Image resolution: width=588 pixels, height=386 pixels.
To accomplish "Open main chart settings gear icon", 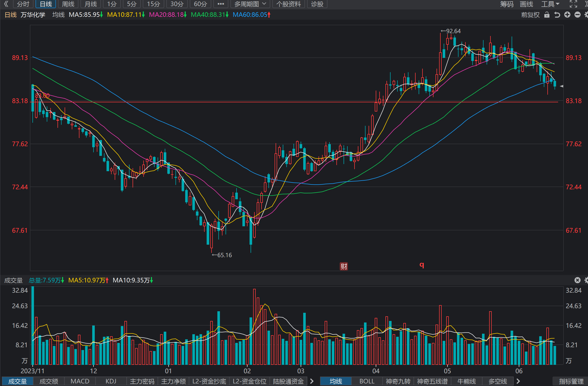I will point(586,15).
